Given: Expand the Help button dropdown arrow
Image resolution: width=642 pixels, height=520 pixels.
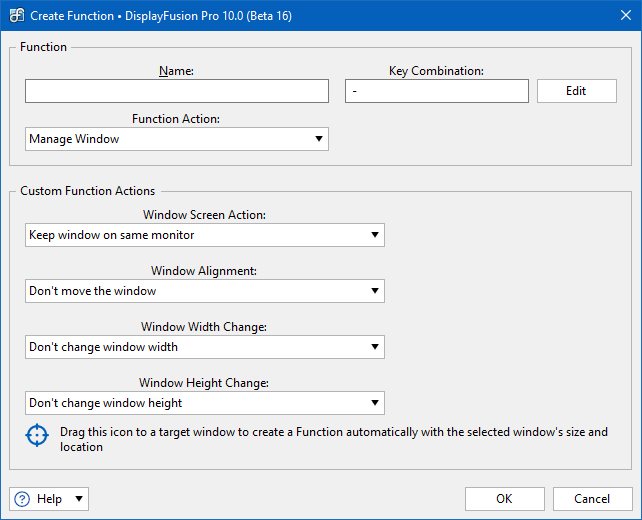Looking at the screenshot, I should coord(79,499).
